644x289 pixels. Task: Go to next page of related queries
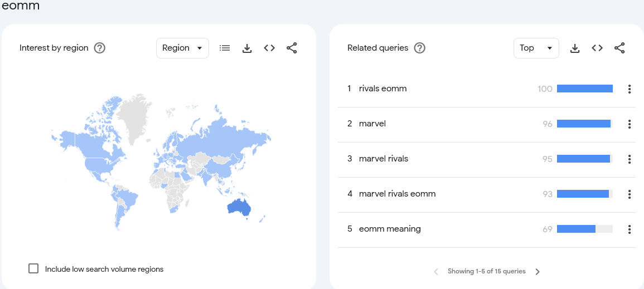(x=538, y=271)
